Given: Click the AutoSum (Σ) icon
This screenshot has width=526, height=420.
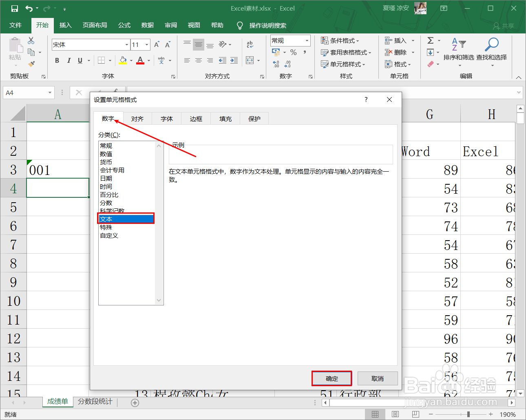Looking at the screenshot, I should 431,40.
